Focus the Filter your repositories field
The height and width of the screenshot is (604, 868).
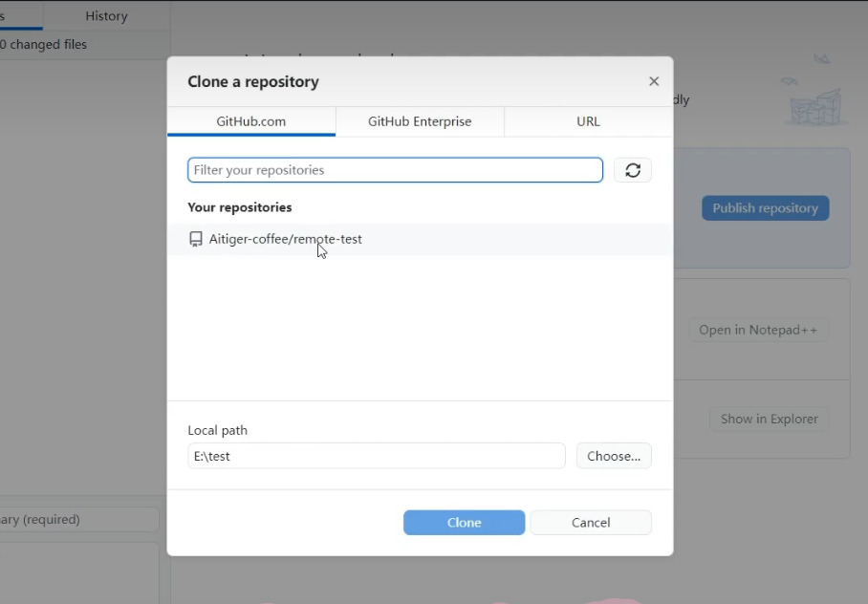(395, 170)
